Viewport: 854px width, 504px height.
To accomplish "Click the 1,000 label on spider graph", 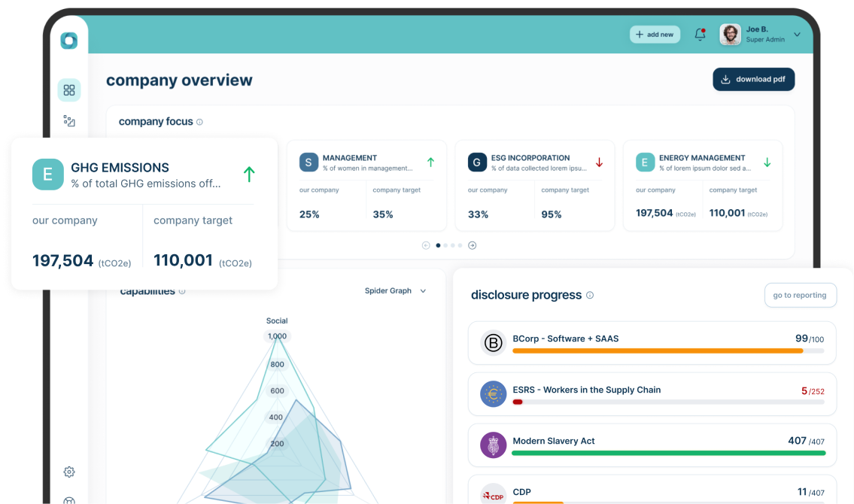I will [x=277, y=336].
